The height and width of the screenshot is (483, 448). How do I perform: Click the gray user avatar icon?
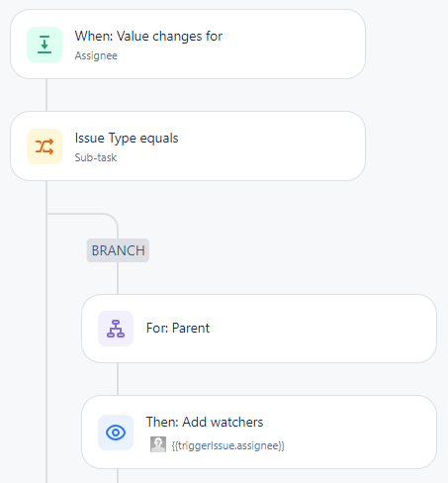(158, 444)
